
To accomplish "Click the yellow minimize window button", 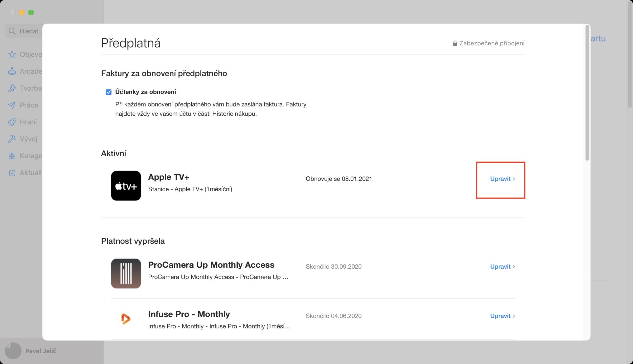I will point(22,12).
